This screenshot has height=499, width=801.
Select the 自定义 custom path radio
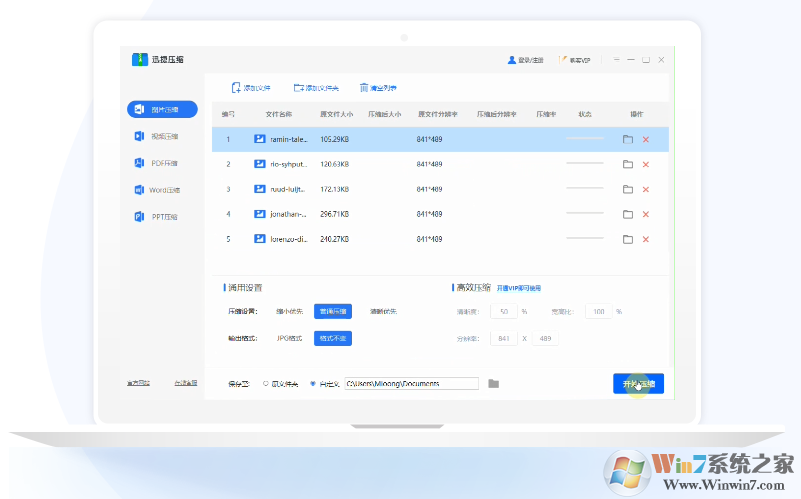point(313,383)
